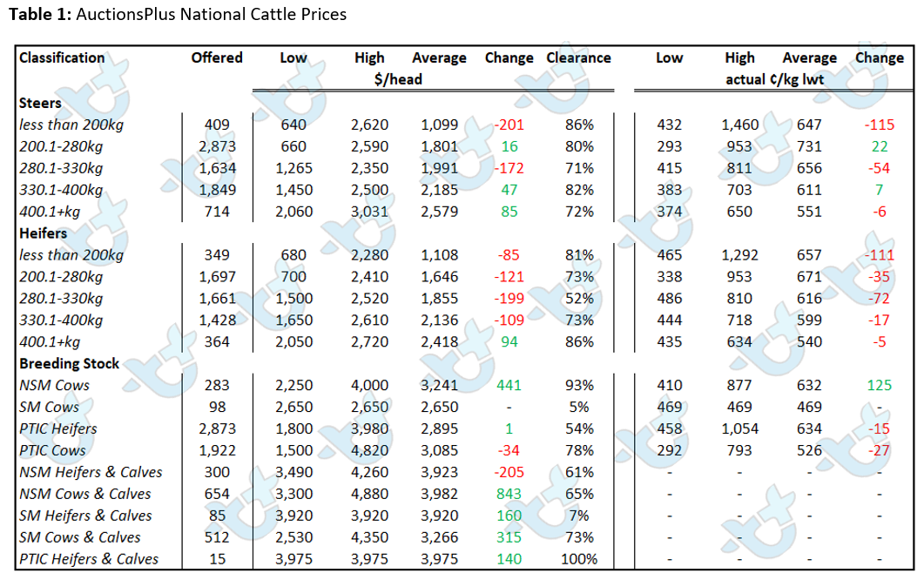Click the "$/head" unit label
The width and height of the screenshot is (924, 580).
[398, 79]
